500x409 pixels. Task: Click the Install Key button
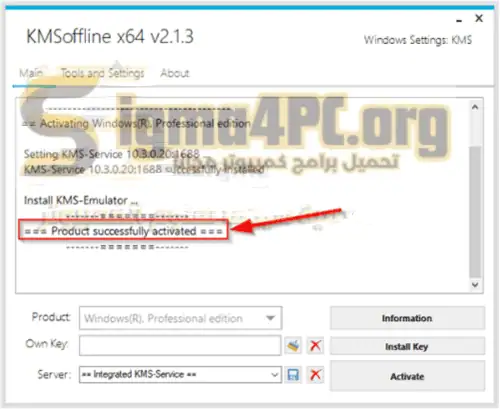(x=407, y=346)
